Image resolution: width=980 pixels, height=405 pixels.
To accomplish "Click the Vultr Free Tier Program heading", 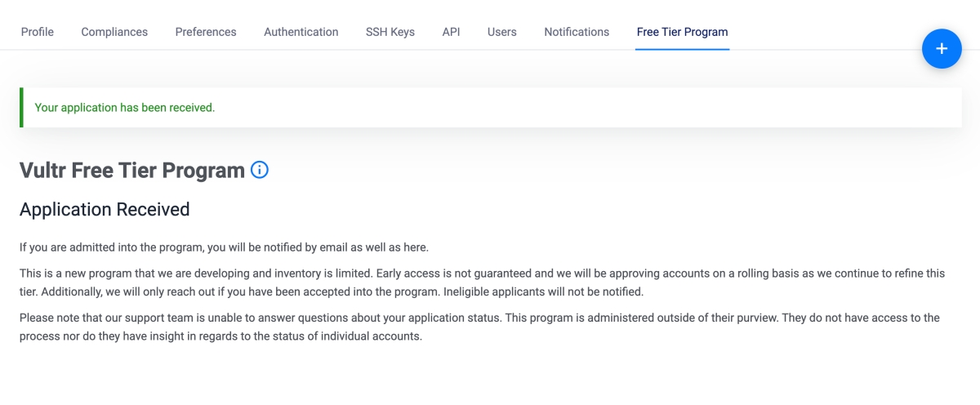I will pyautogui.click(x=132, y=171).
